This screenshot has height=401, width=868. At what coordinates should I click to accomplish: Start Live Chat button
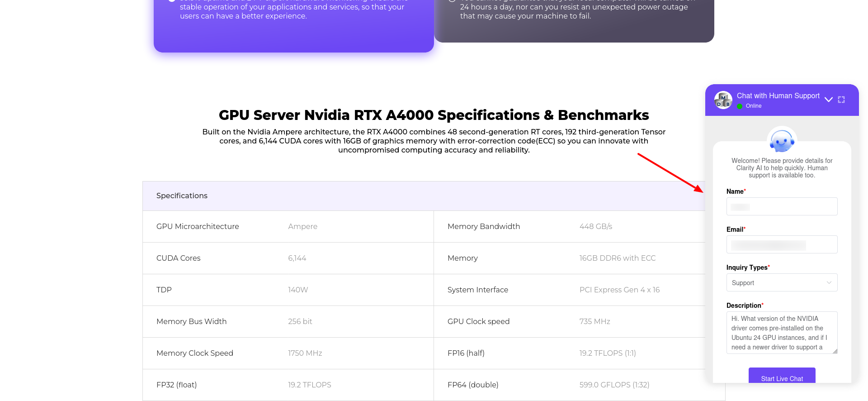pyautogui.click(x=782, y=376)
